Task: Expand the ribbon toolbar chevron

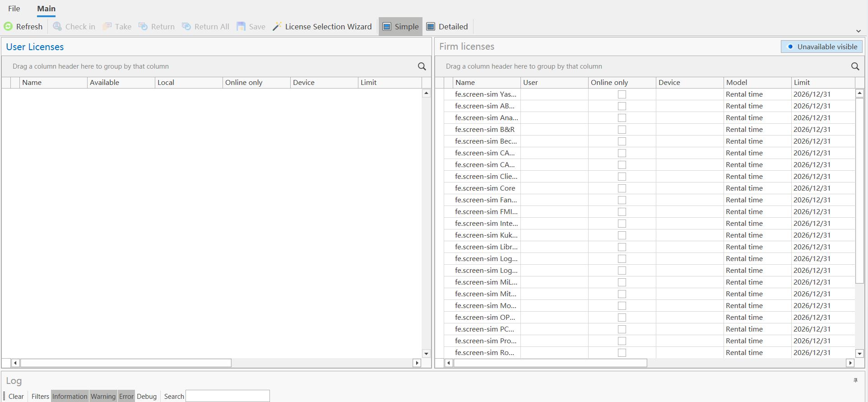Action: 859,31
